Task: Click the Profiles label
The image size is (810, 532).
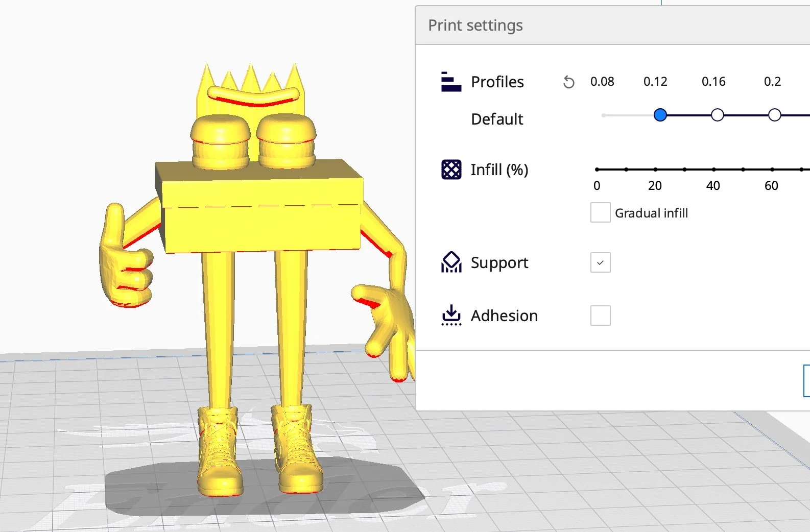Action: point(497,82)
